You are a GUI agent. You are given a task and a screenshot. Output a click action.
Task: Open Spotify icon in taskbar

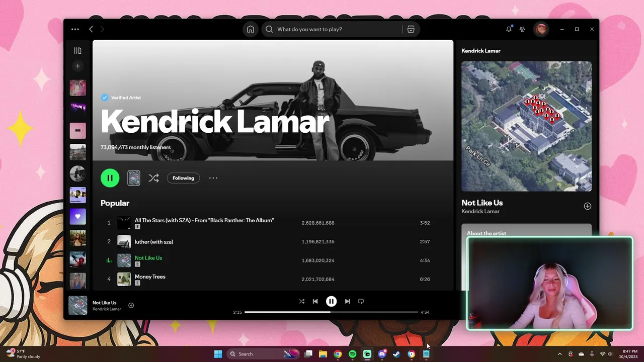pos(352,354)
